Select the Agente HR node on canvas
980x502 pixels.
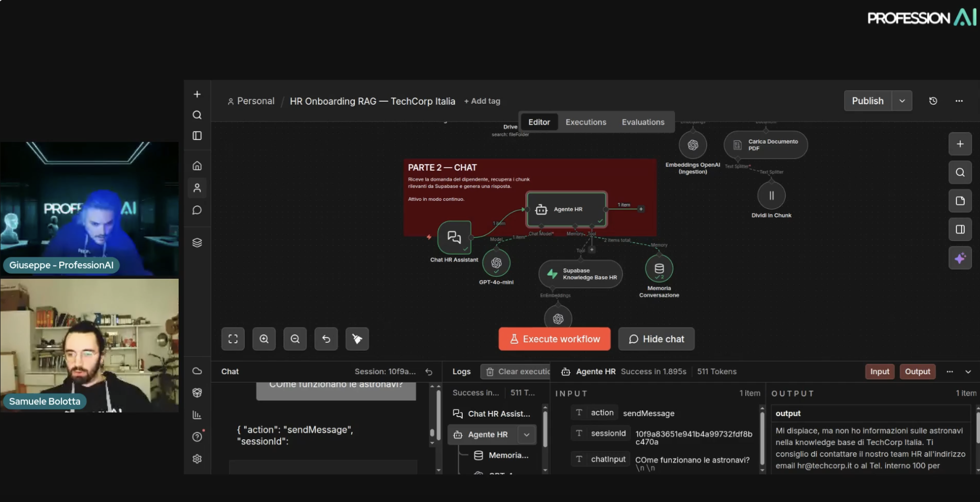click(567, 210)
